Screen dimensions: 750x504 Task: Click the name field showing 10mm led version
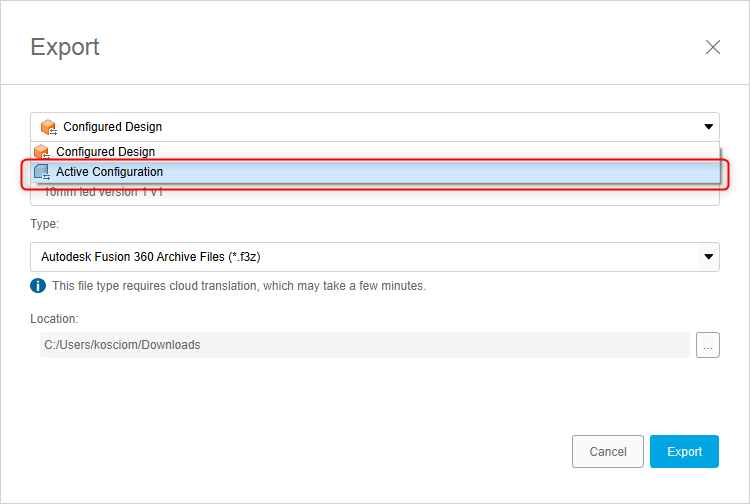pos(374,193)
